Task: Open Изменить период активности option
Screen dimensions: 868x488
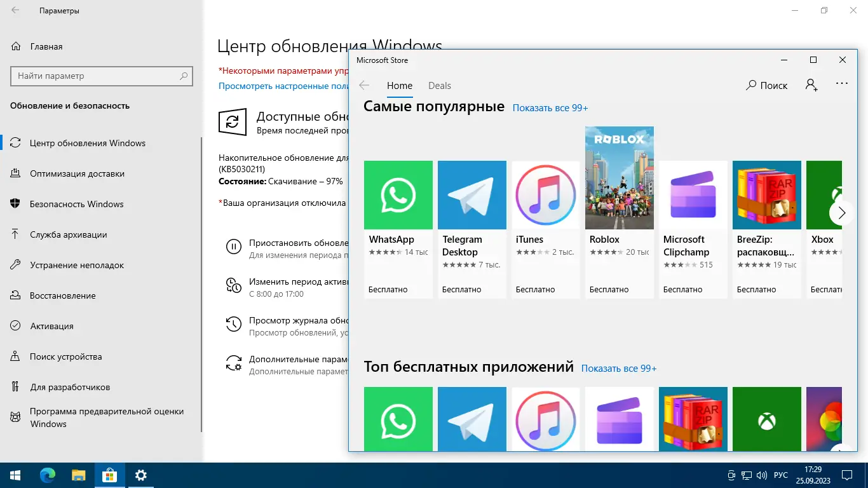Action: (x=286, y=287)
